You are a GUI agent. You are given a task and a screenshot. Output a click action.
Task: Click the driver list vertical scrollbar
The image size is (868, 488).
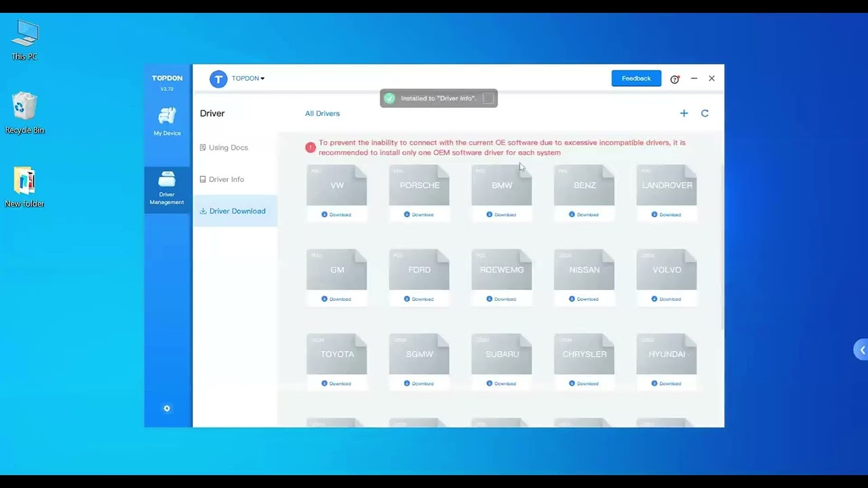pos(723,247)
